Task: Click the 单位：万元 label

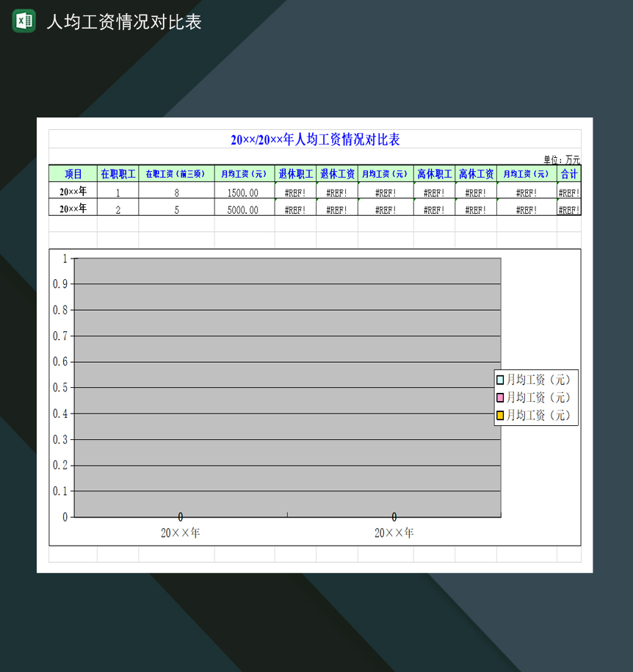Action: [563, 157]
